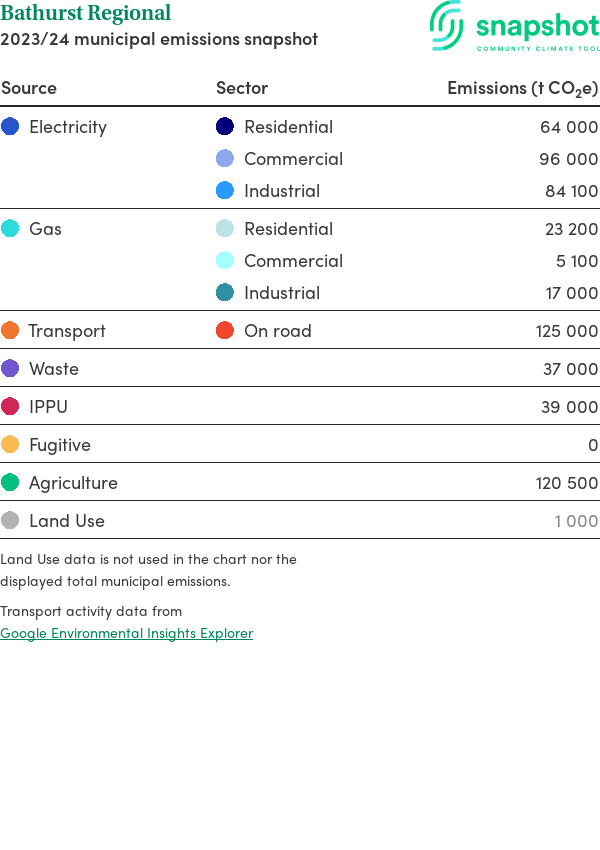Click the green Agriculture source dot
The width and height of the screenshot is (600, 850).
(x=10, y=483)
